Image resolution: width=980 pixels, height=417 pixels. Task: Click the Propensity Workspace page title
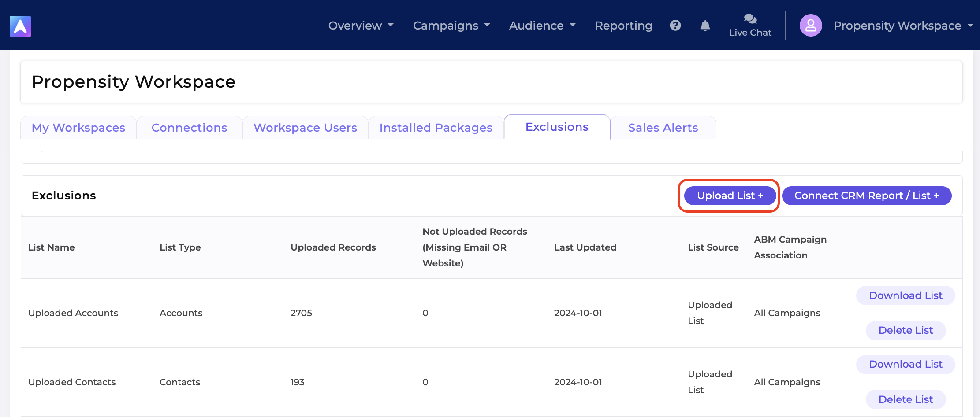(x=134, y=82)
